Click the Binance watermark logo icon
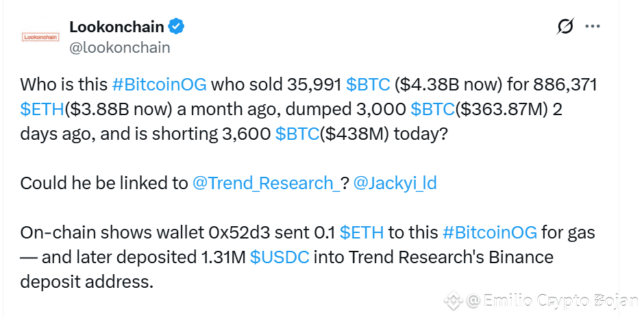Image resolution: width=644 pixels, height=318 pixels. point(453,300)
